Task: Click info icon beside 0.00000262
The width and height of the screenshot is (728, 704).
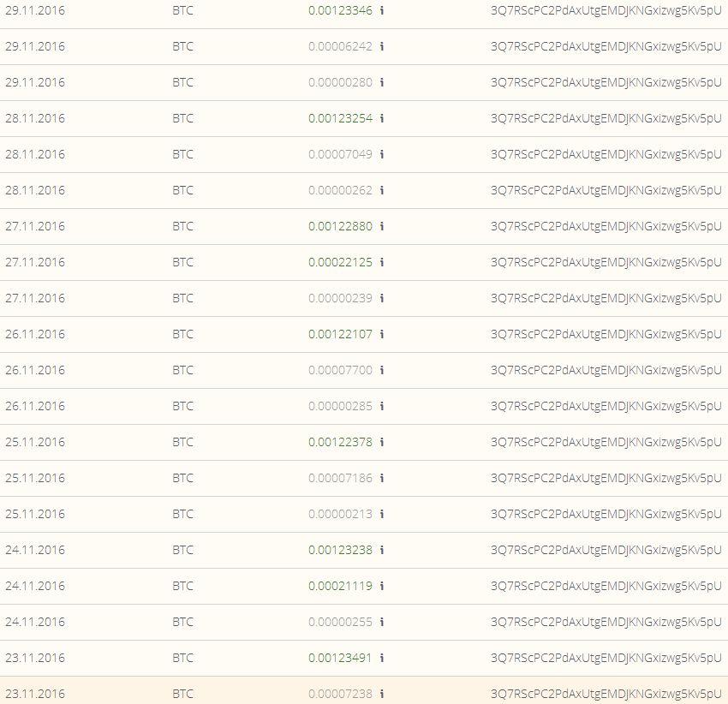Action: [382, 190]
